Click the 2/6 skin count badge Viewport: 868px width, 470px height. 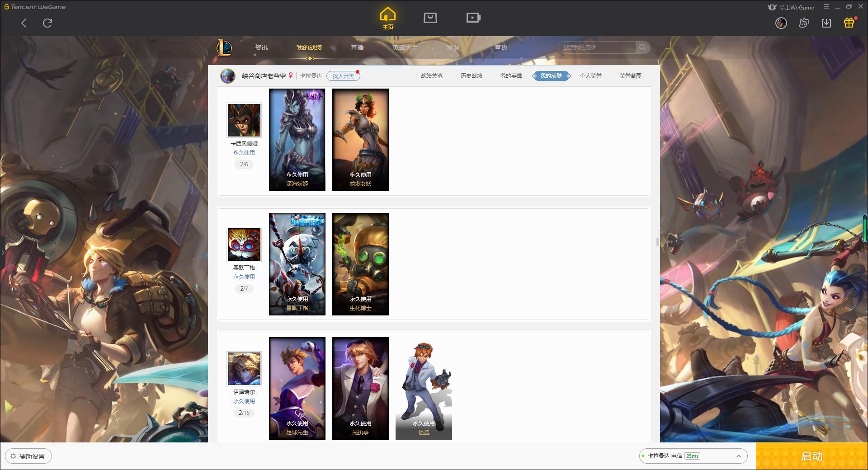tap(244, 164)
